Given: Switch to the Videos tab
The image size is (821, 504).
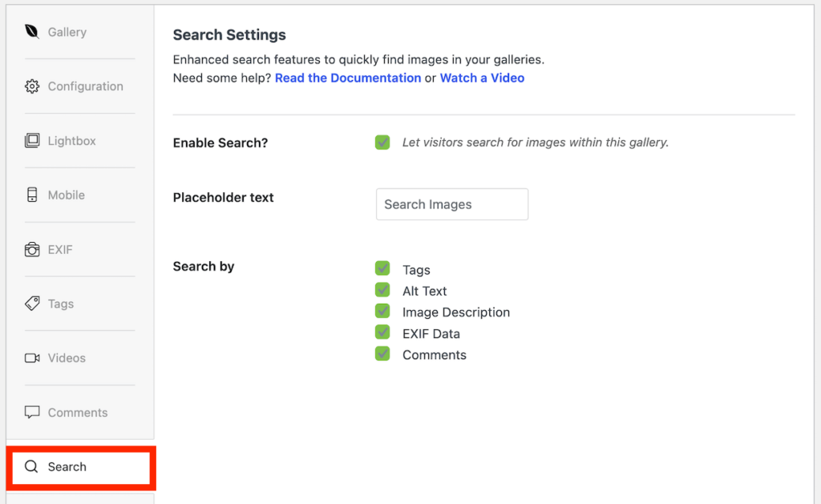Looking at the screenshot, I should pyautogui.click(x=67, y=358).
